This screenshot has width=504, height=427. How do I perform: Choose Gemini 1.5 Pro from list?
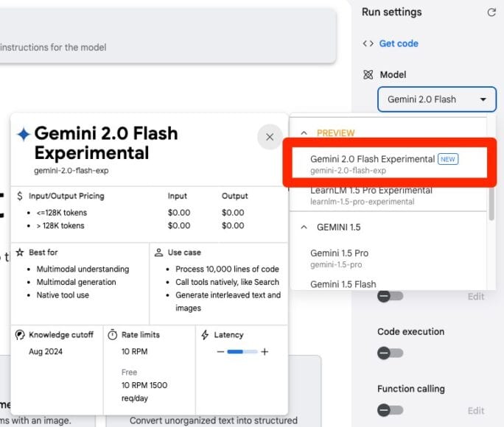(339, 258)
